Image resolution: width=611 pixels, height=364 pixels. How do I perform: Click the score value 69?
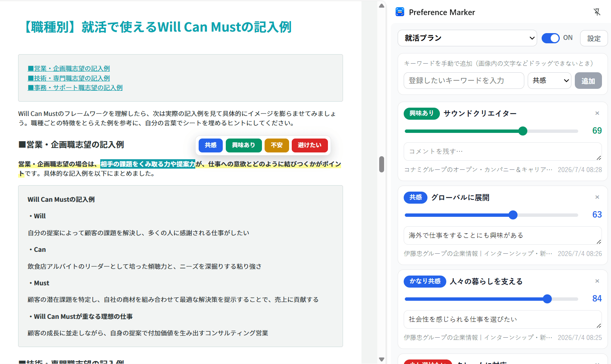click(597, 131)
